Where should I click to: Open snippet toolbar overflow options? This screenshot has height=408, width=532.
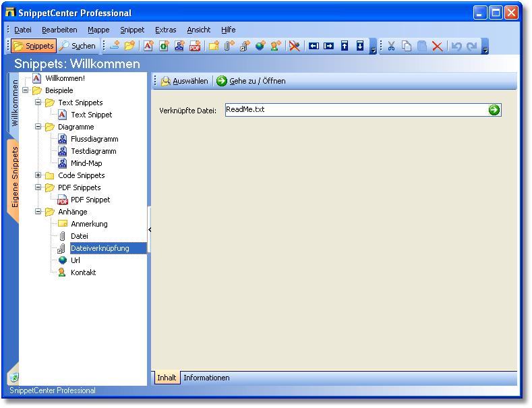[374, 46]
